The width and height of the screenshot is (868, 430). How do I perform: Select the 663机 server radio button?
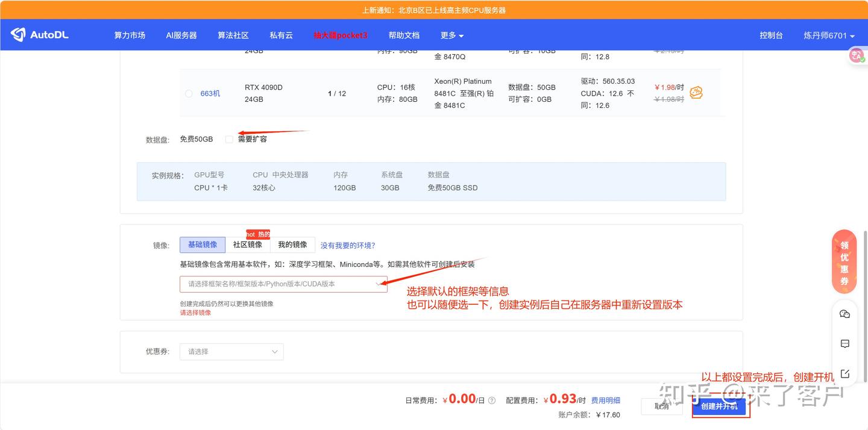click(188, 93)
